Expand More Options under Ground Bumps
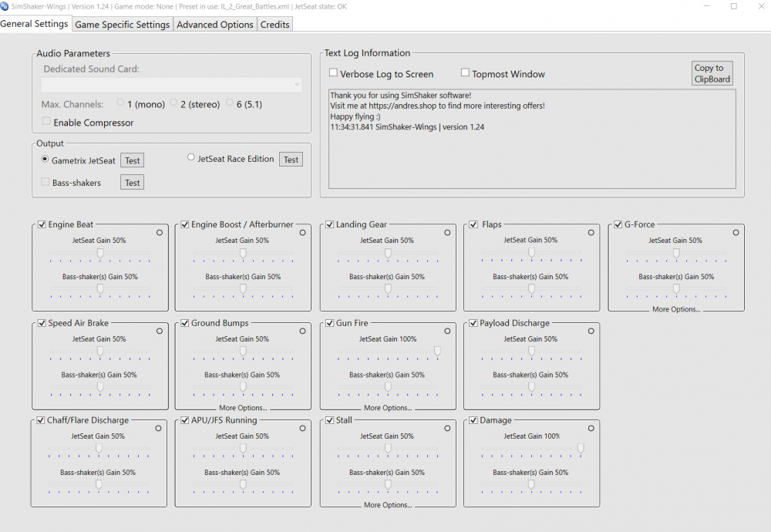Image resolution: width=771 pixels, height=532 pixels. click(243, 408)
